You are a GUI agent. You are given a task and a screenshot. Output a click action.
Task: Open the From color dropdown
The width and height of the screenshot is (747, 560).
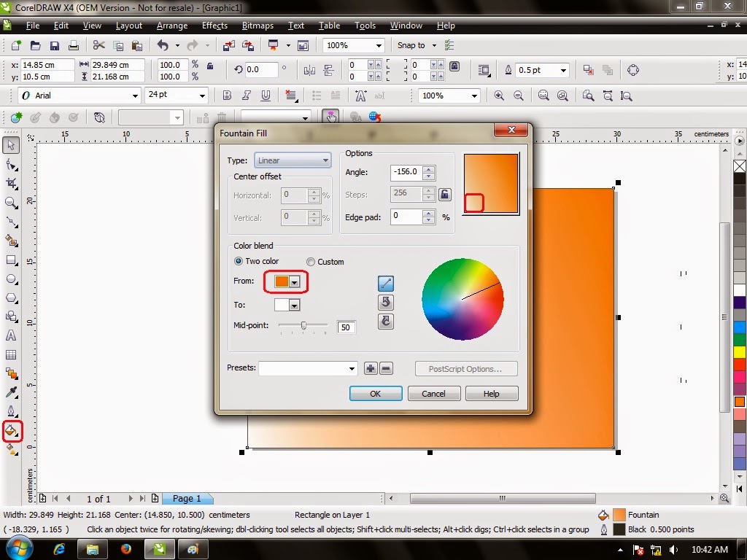tap(295, 282)
